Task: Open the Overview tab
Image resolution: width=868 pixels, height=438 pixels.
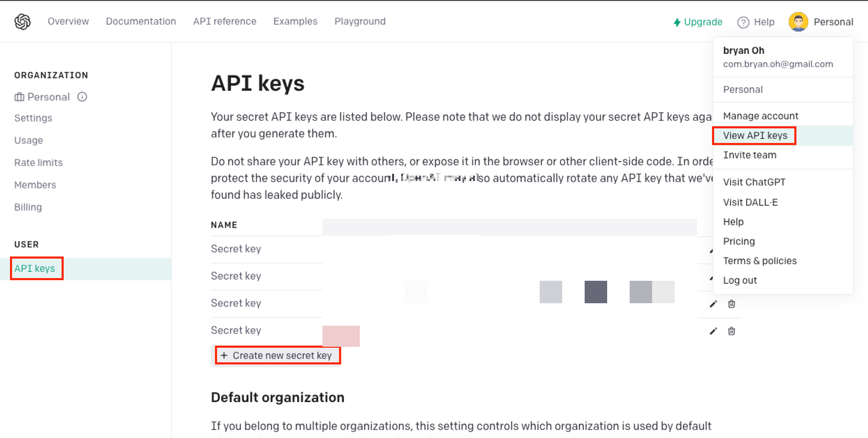Action: click(x=68, y=21)
